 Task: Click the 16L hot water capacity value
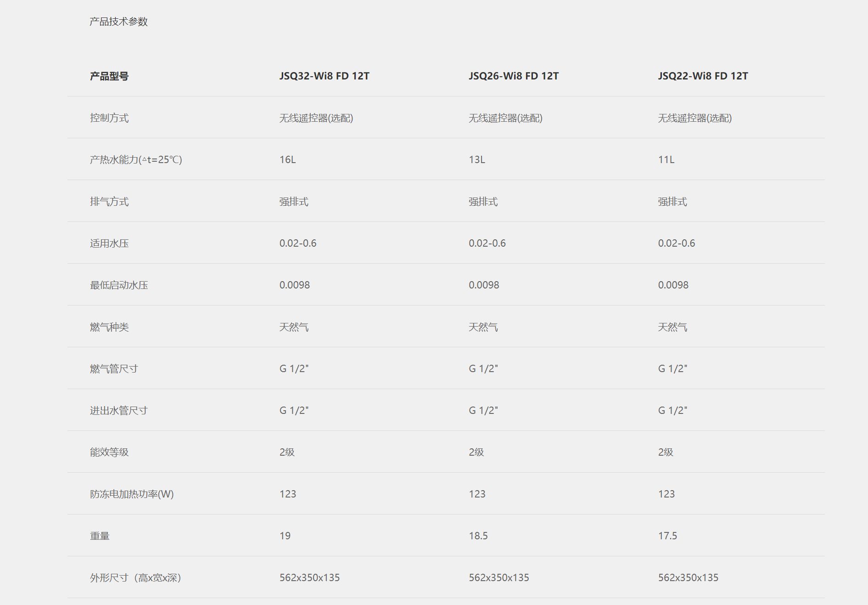[287, 160]
